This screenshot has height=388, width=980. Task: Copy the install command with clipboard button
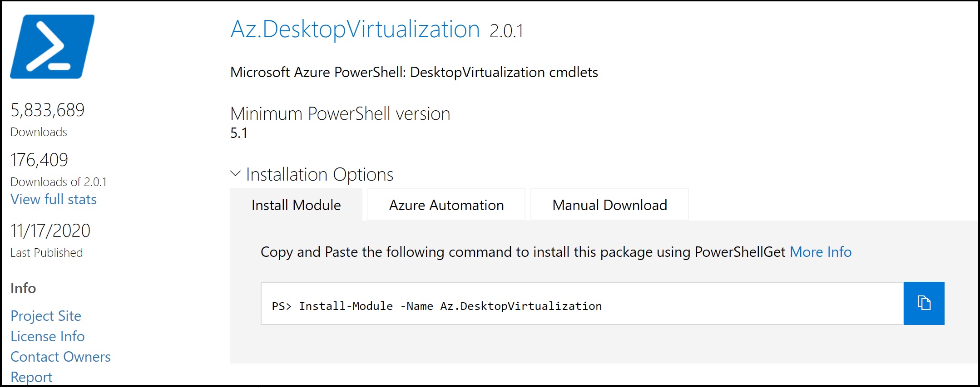click(924, 303)
